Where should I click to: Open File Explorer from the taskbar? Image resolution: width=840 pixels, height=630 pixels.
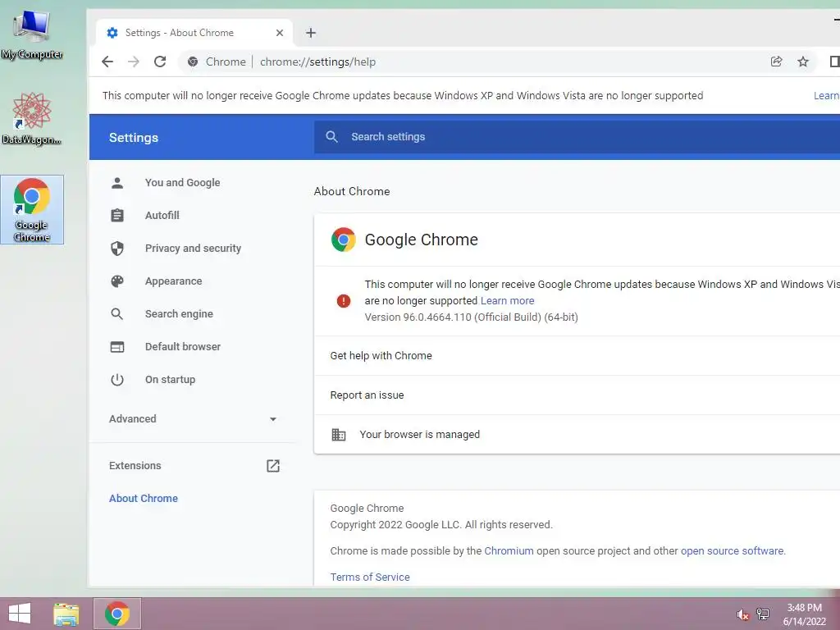(66, 614)
